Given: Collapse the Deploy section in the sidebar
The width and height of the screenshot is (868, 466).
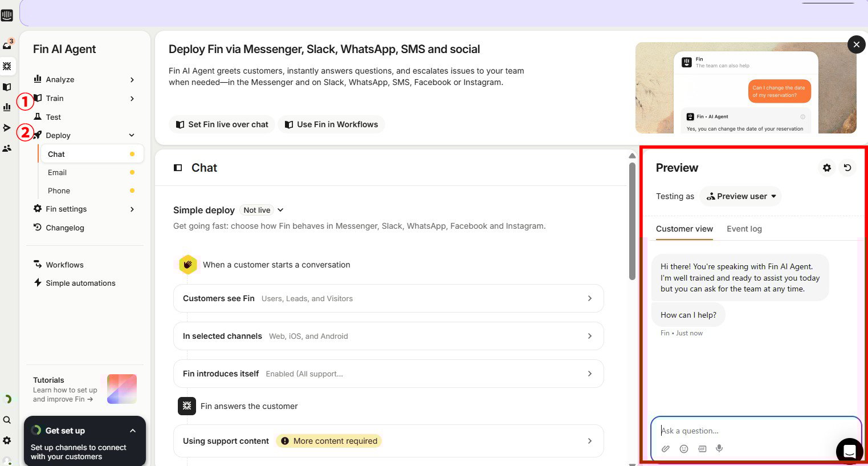Looking at the screenshot, I should pyautogui.click(x=132, y=136).
